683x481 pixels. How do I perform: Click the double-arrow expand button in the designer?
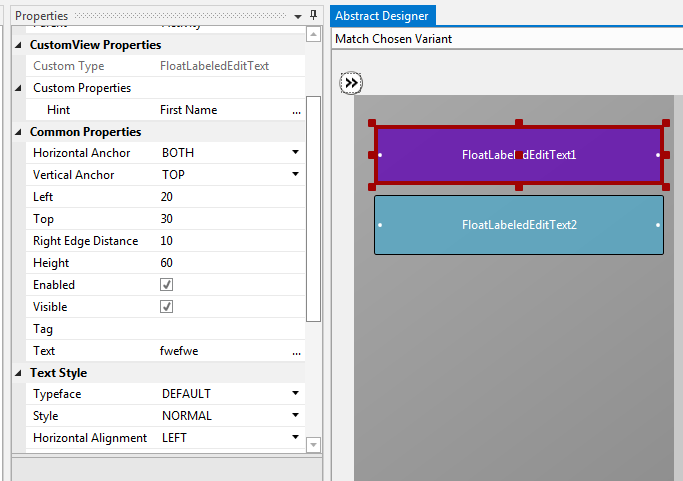(351, 83)
